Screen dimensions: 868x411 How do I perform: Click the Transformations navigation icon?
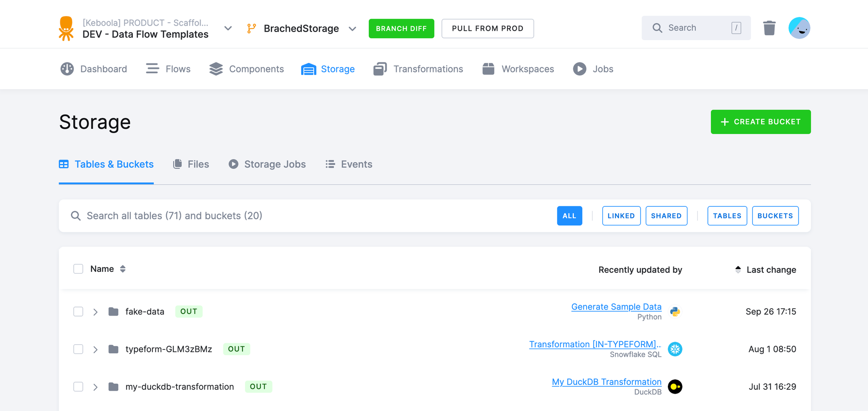coord(380,68)
